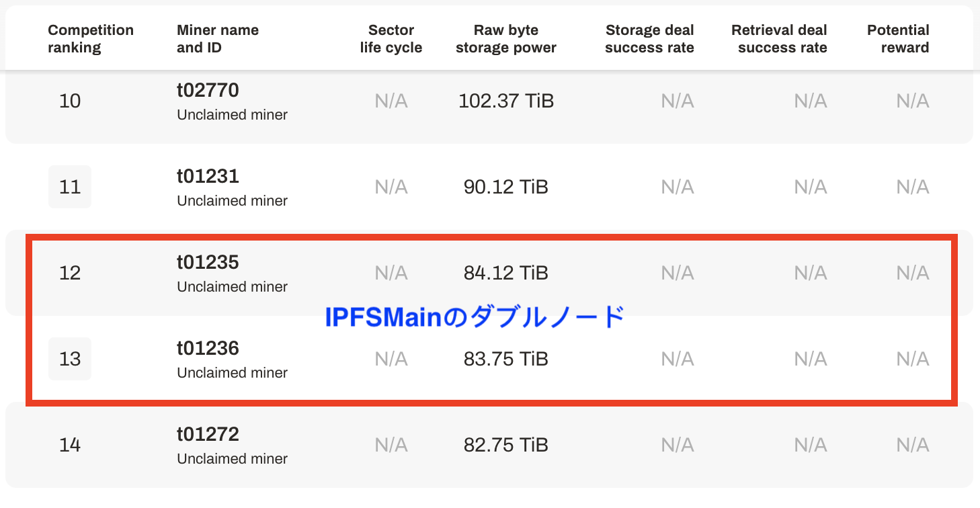The image size is (980, 508).
Task: Click the 90.12 TiB storage value
Action: point(506,187)
